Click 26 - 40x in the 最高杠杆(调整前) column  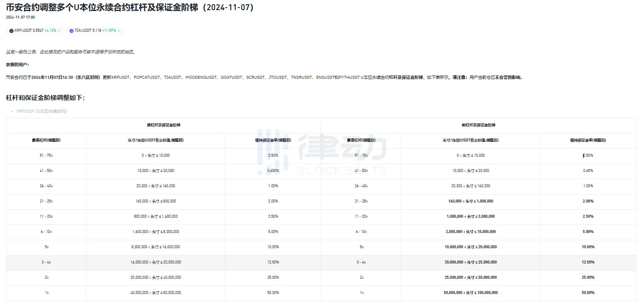pos(46,186)
